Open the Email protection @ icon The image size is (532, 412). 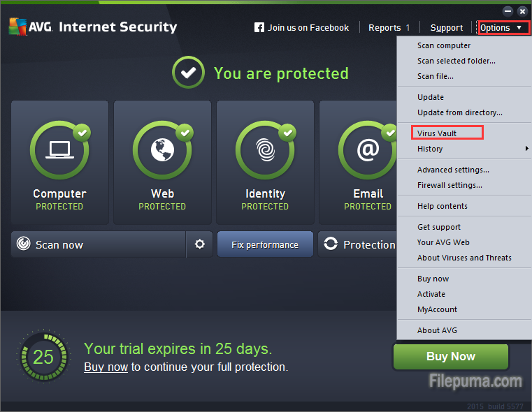coord(367,150)
